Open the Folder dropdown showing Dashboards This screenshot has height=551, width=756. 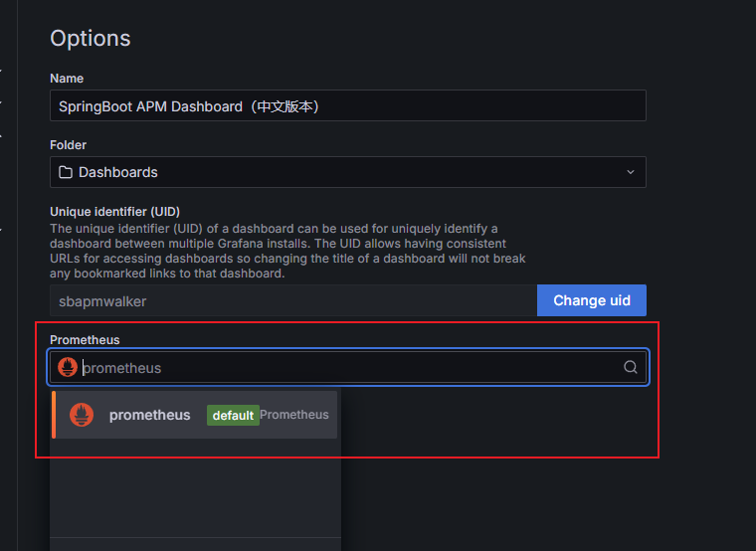pyautogui.click(x=347, y=172)
